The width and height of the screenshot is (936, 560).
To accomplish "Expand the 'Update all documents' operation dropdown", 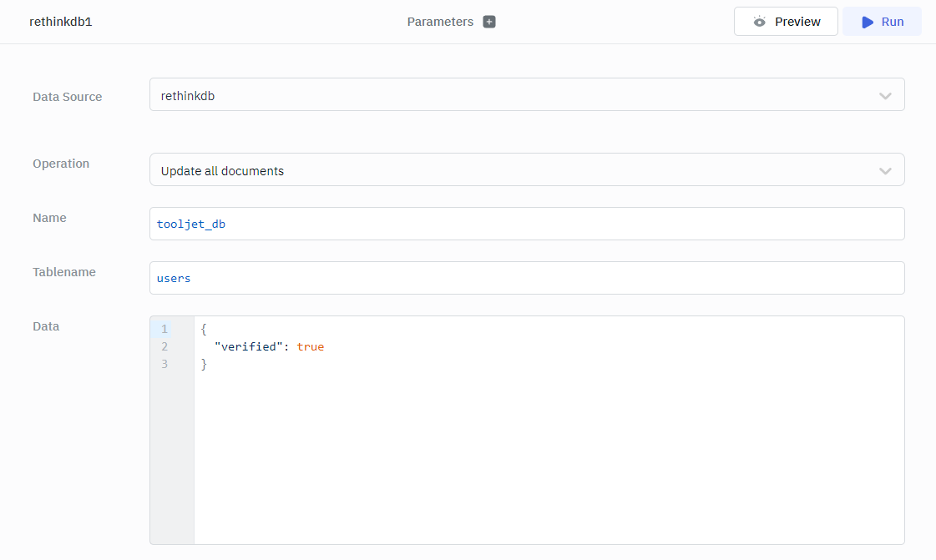I will [526, 170].
